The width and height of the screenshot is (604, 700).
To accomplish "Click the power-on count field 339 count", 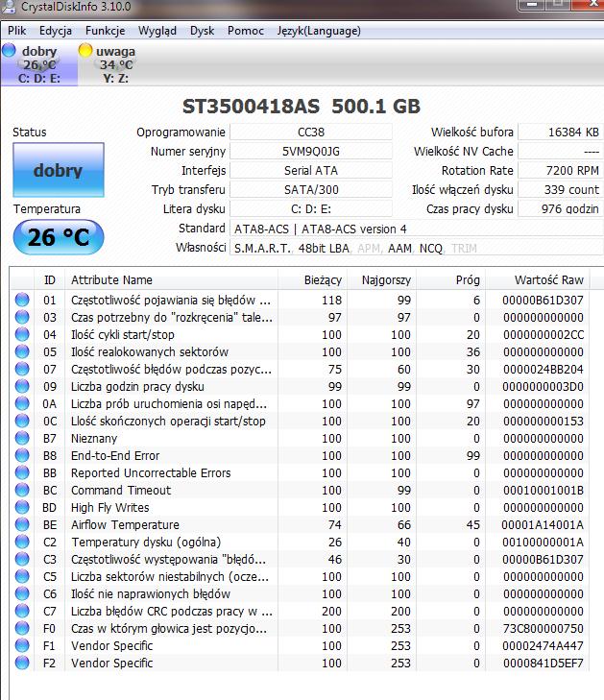I will [561, 190].
